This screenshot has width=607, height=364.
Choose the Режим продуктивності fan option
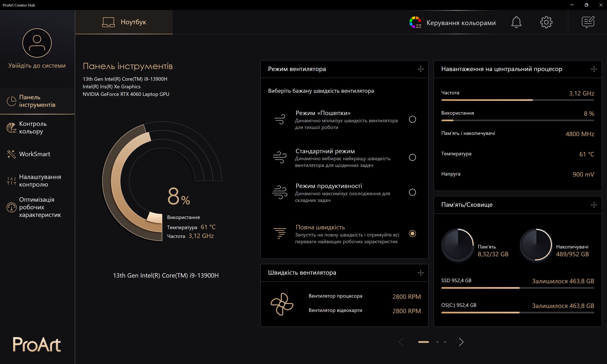412,192
